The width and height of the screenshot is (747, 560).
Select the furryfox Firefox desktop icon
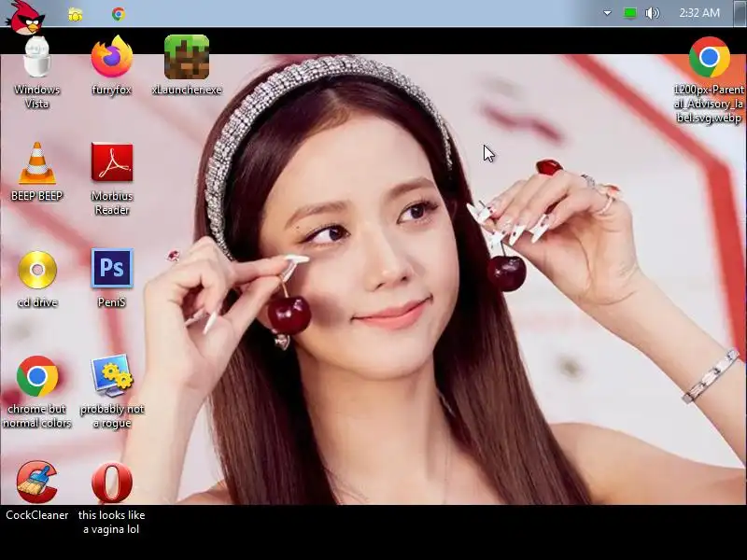point(112,56)
